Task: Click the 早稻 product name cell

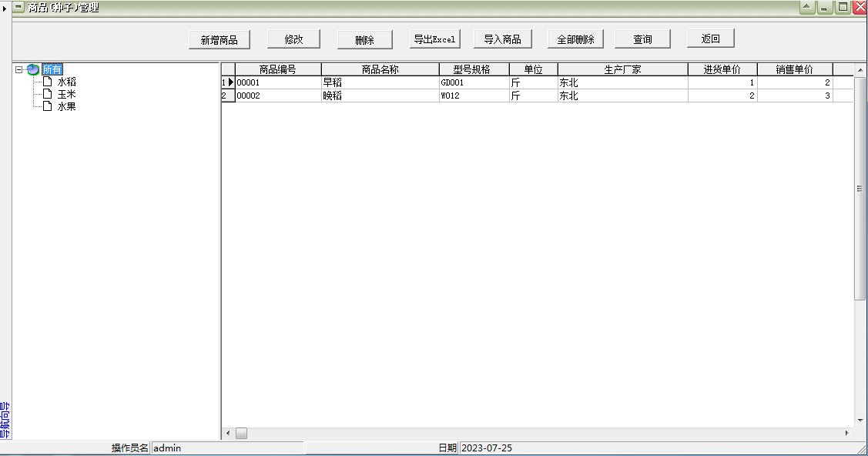Action: click(x=380, y=82)
